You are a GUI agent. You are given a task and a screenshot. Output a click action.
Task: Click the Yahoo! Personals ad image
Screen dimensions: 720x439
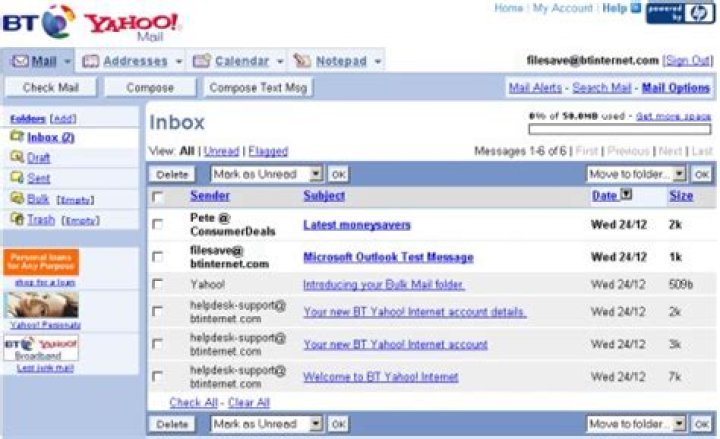pyautogui.click(x=41, y=305)
